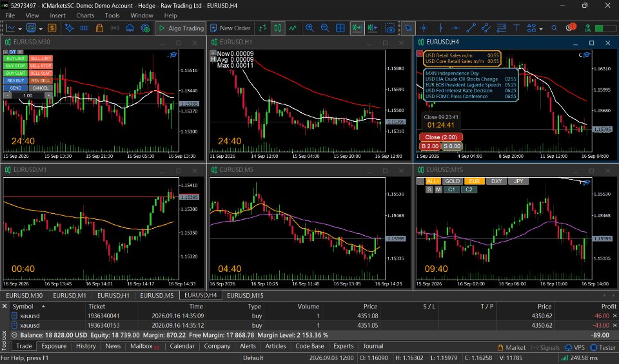The width and height of the screenshot is (619, 364).
Task: Switch to EURUSD,M15 chart tab
Action: [245, 295]
